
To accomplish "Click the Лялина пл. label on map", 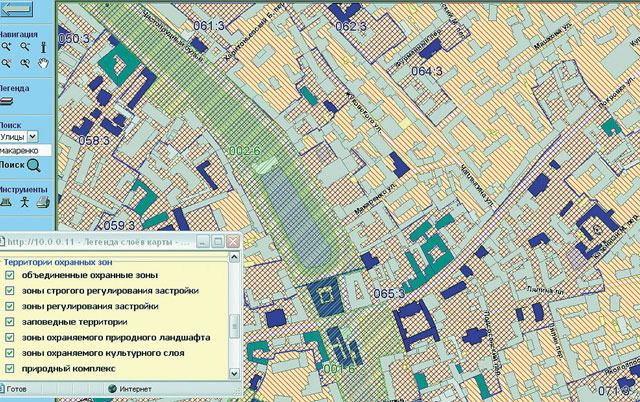I will coord(545,291).
